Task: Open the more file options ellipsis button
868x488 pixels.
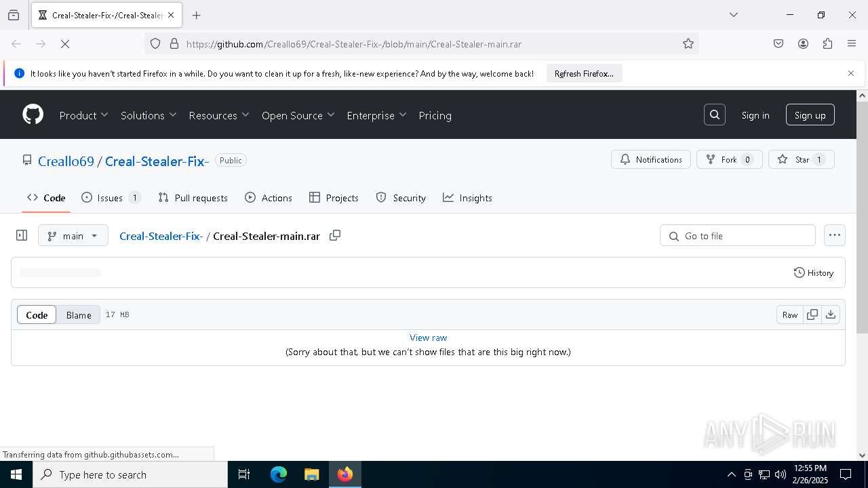Action: (835, 235)
